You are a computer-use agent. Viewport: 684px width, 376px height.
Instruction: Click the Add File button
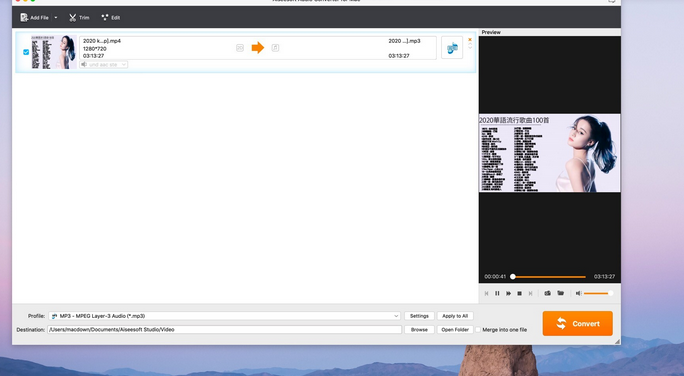pos(34,17)
